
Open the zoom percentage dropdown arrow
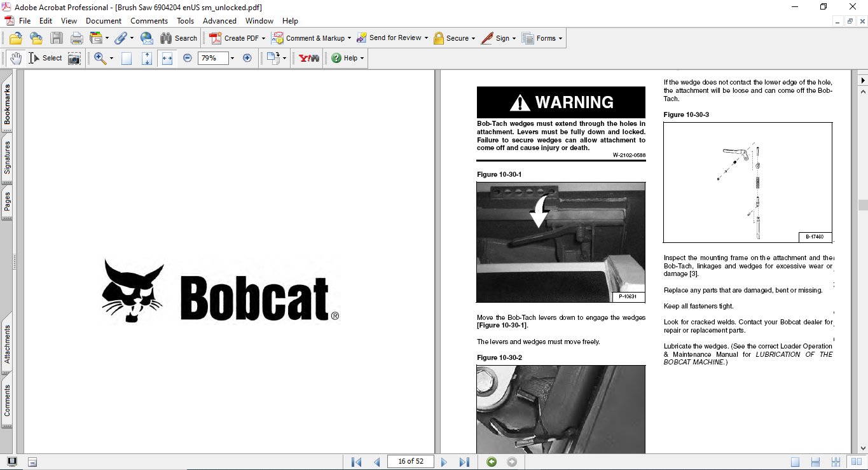tap(232, 58)
